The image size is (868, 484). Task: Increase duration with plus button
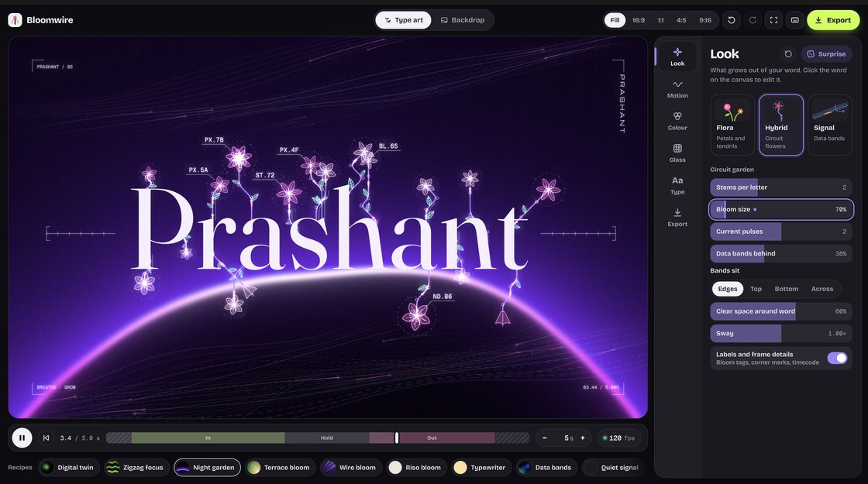tap(582, 438)
